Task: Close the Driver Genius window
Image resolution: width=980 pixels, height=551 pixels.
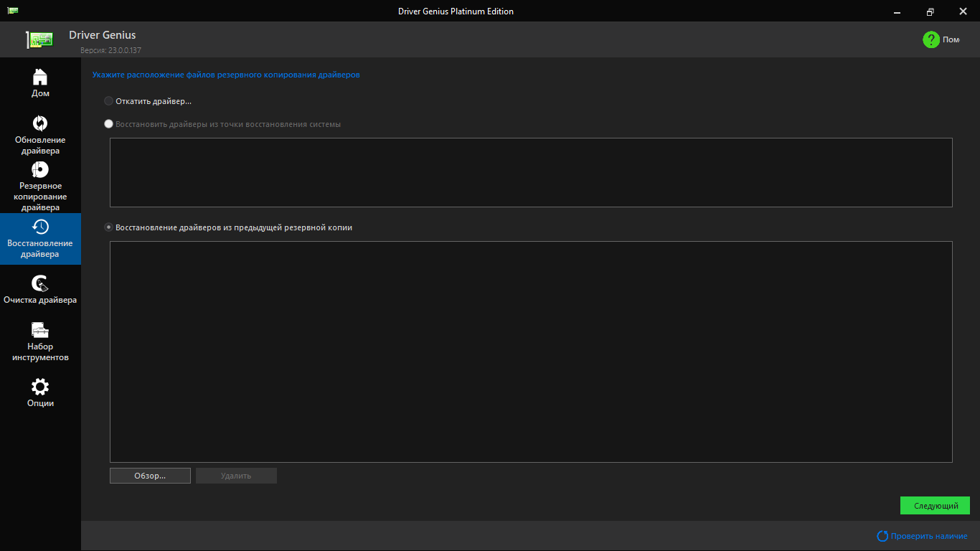Action: click(963, 11)
